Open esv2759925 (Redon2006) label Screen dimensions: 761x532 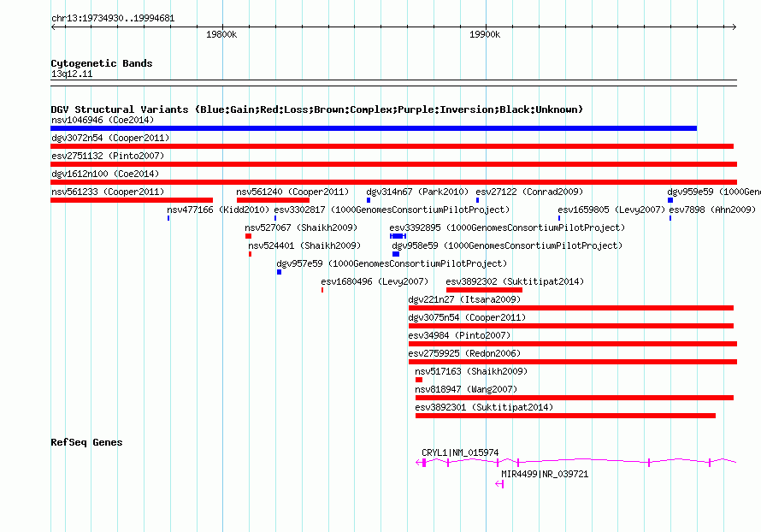(x=464, y=353)
